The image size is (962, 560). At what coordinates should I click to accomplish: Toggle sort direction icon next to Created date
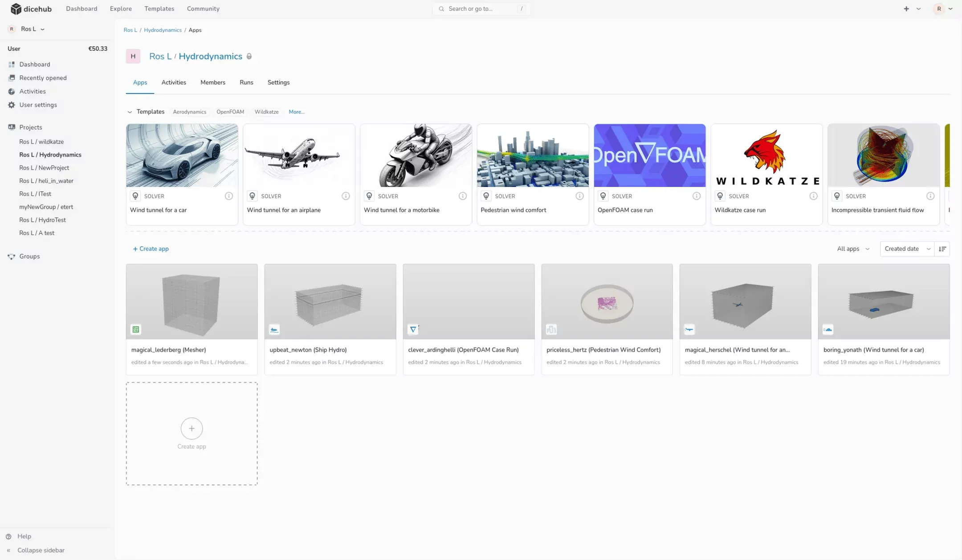[x=942, y=249]
